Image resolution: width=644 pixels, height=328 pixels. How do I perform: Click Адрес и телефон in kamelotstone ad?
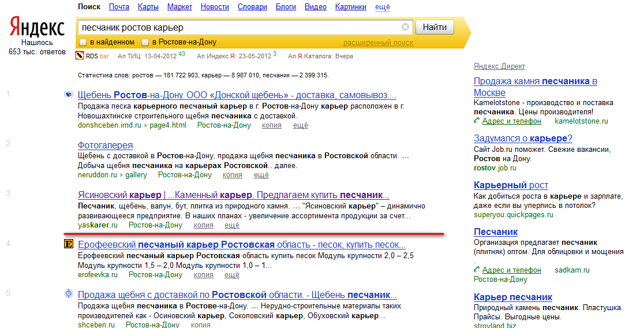click(511, 121)
